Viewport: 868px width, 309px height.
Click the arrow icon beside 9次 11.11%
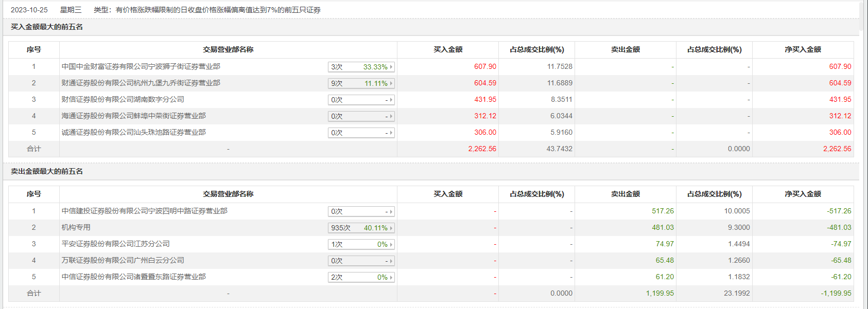click(x=391, y=83)
